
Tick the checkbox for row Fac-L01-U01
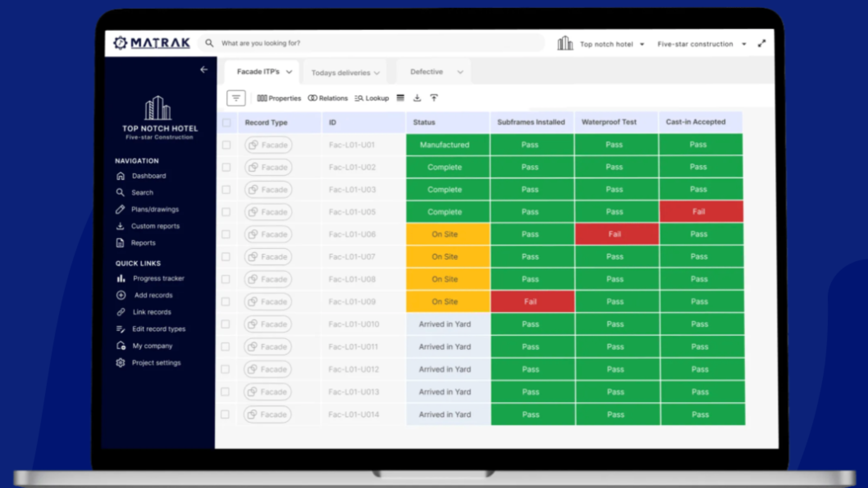226,145
